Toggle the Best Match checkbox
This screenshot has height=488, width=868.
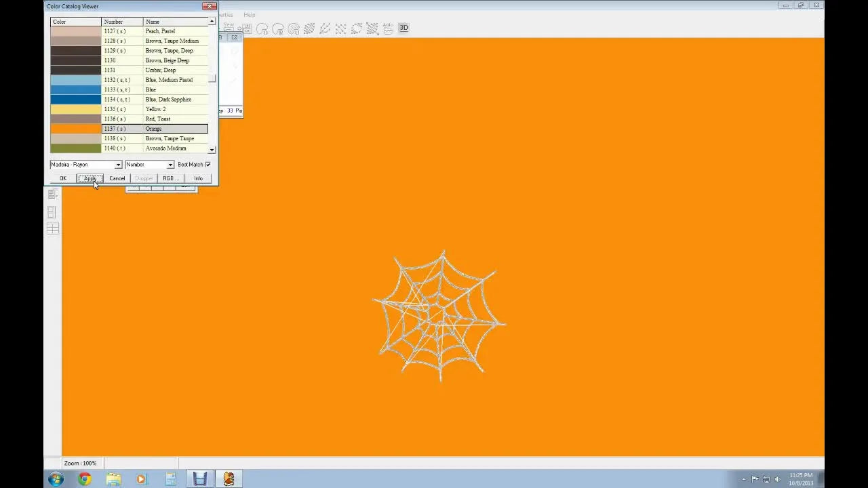click(208, 164)
